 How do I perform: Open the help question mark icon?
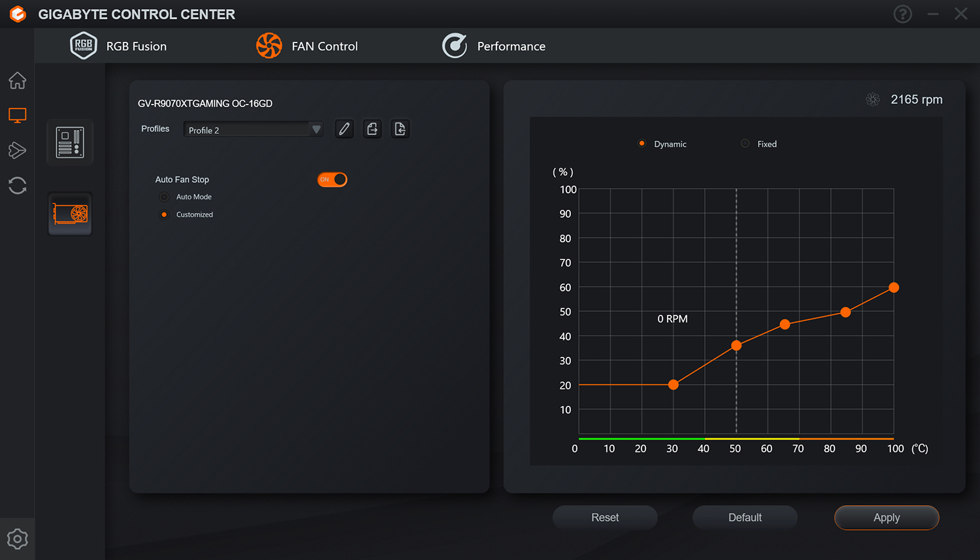click(902, 14)
